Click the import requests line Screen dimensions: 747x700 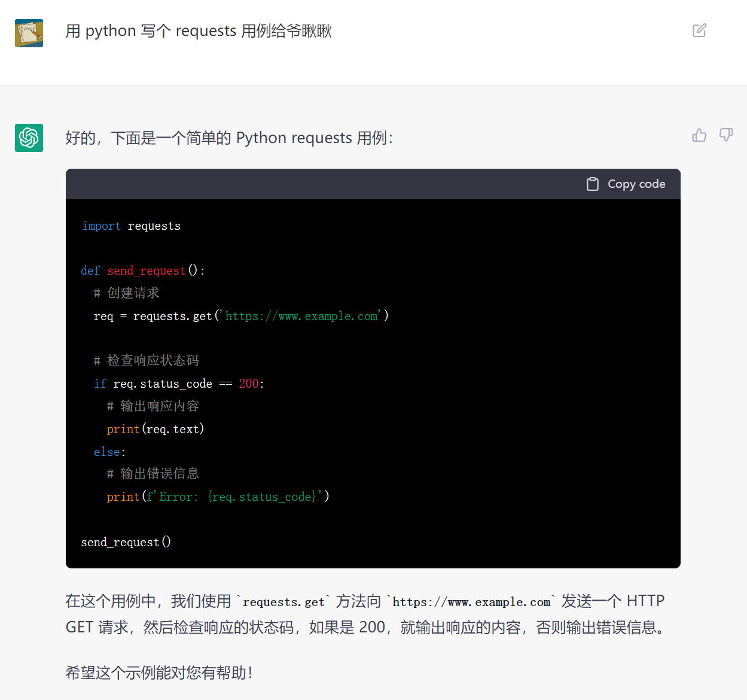[131, 226]
